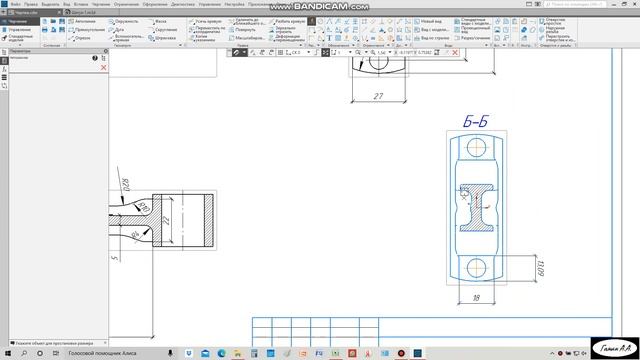The height and width of the screenshot is (360, 640).
Task: Expand the Геометрия panel section
Action: (180, 45)
